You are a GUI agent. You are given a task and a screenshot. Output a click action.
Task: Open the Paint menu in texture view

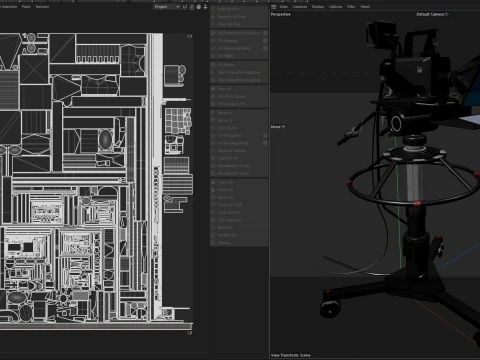(x=26, y=7)
